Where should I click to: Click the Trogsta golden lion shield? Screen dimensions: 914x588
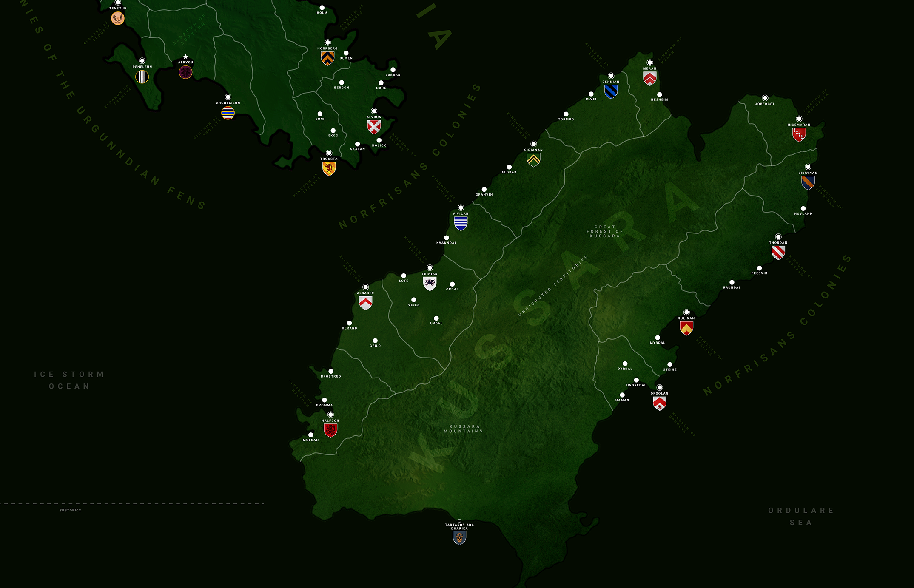point(329,169)
